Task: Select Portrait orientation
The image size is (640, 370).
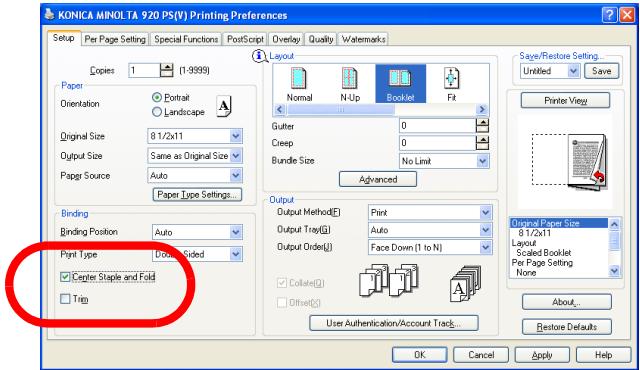Action: 157,97
